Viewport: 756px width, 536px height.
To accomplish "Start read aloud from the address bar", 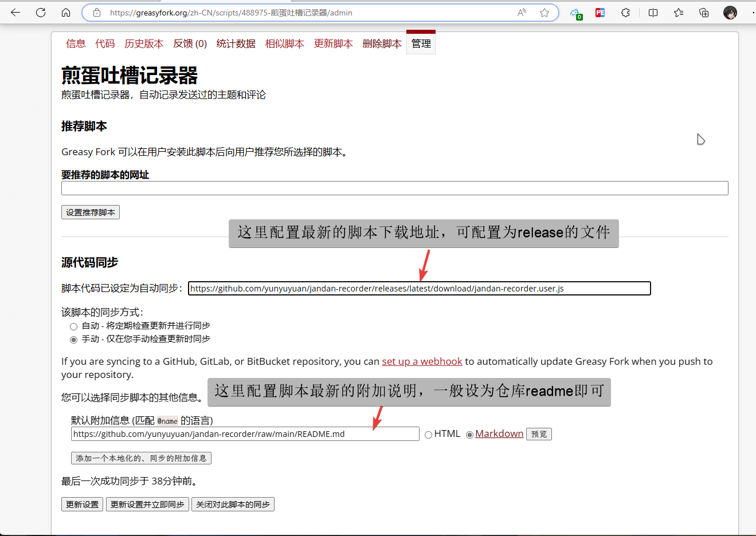I will [x=522, y=12].
